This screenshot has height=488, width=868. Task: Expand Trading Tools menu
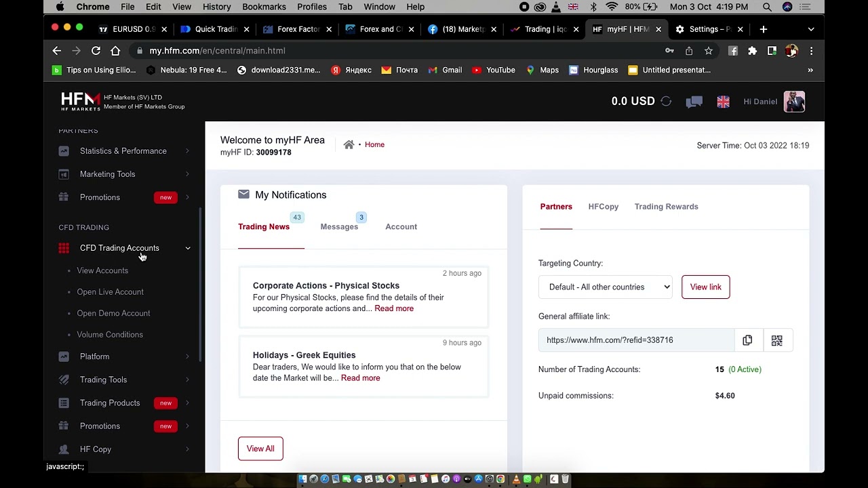click(x=125, y=380)
